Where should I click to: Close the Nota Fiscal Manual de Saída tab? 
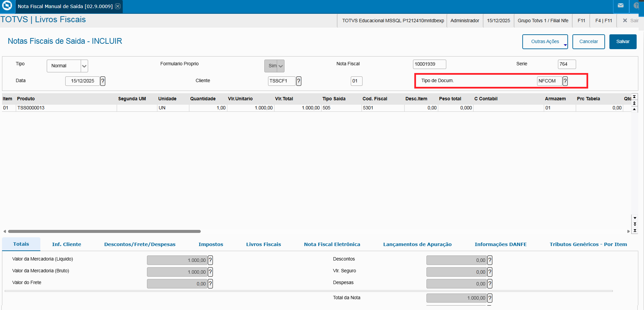118,6
